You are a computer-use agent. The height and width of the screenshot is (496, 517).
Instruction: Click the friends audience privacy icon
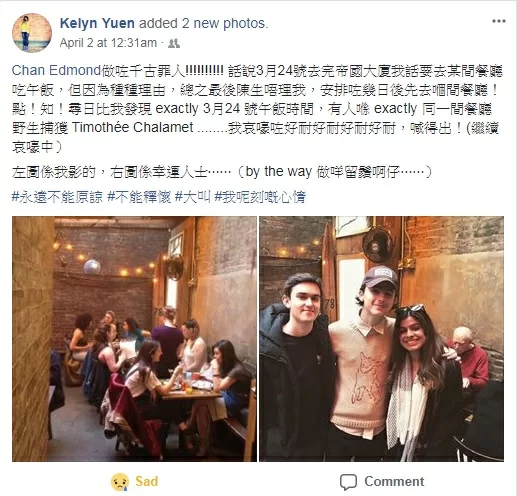174,43
